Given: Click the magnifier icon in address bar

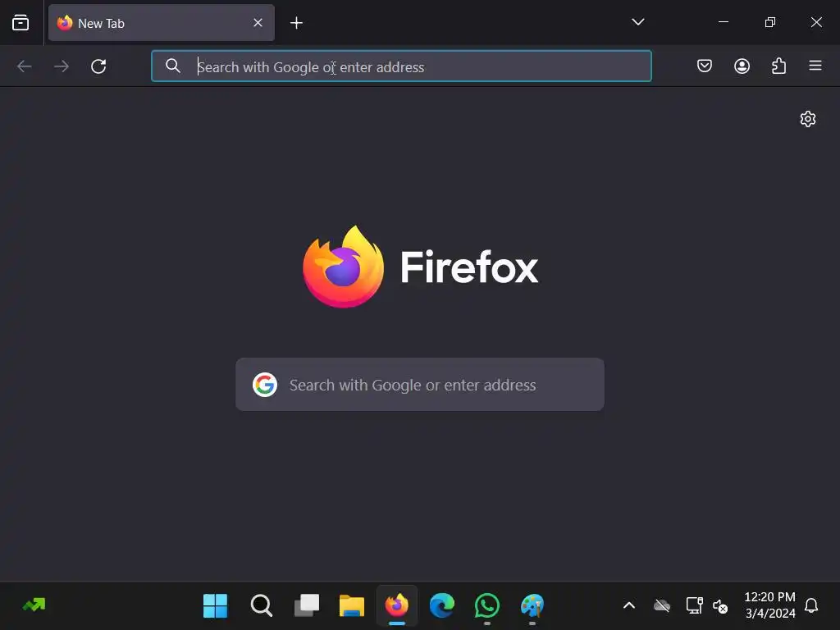Looking at the screenshot, I should pos(172,66).
